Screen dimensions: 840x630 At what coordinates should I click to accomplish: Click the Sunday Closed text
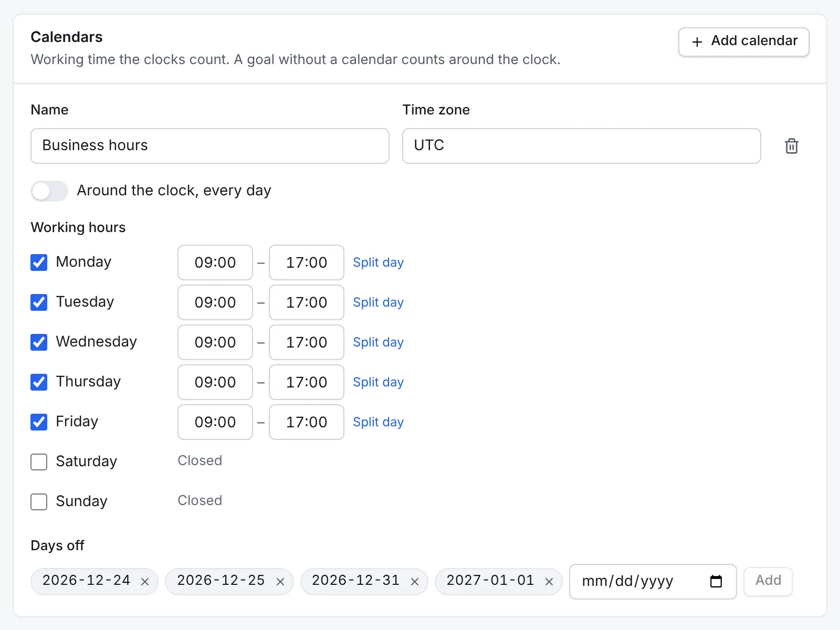point(200,500)
